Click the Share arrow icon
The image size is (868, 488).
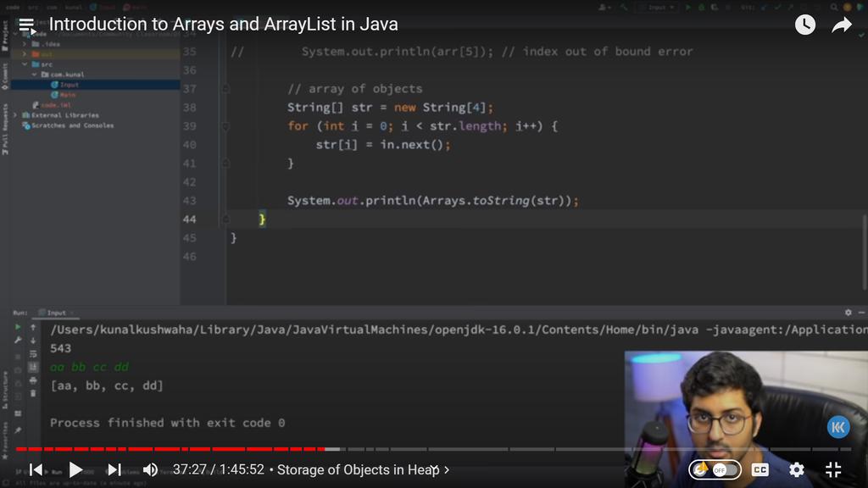(x=842, y=25)
